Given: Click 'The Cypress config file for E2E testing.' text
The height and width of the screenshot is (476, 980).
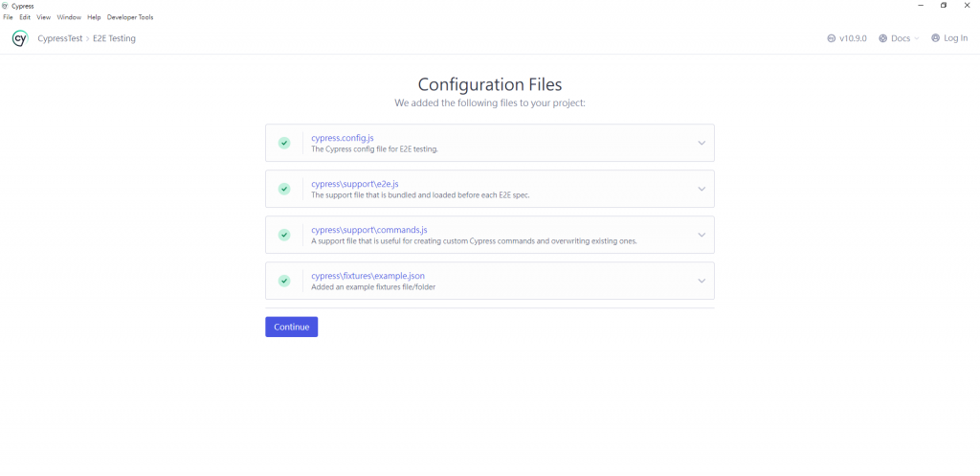Looking at the screenshot, I should point(374,149).
